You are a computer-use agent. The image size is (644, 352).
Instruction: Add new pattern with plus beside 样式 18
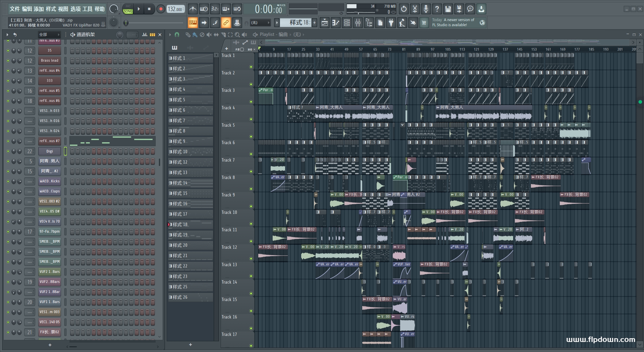click(315, 23)
